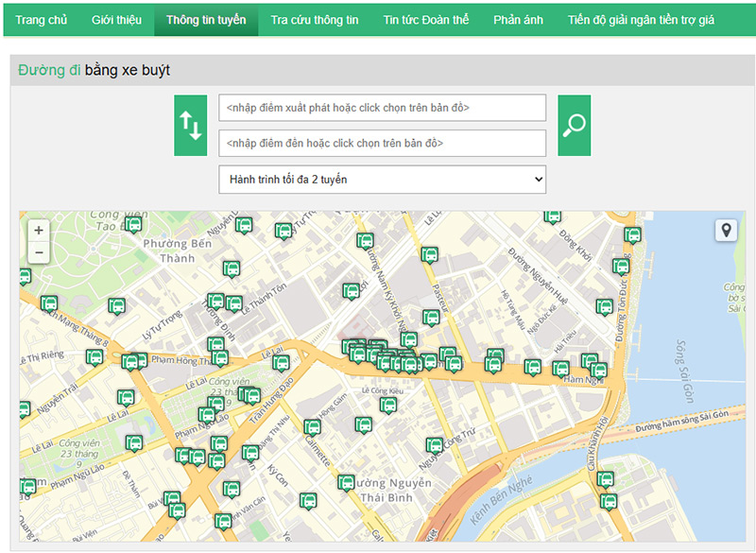Swap the origin and destination points
Screen dimensions: 756x553
(x=190, y=125)
